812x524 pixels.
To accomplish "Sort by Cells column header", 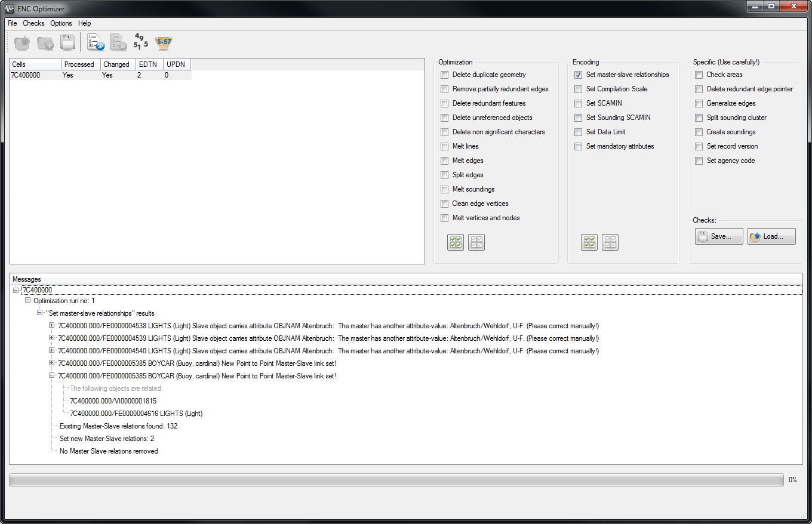I will point(35,64).
